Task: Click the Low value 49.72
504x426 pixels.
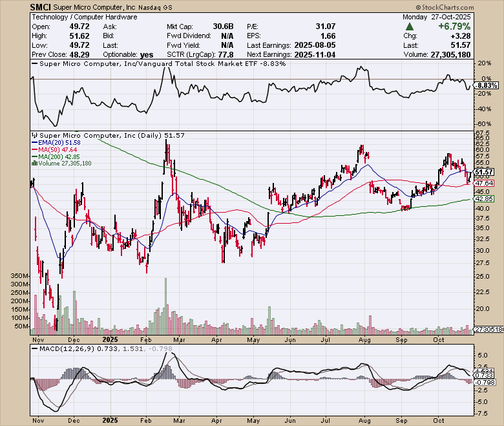Action: point(79,45)
